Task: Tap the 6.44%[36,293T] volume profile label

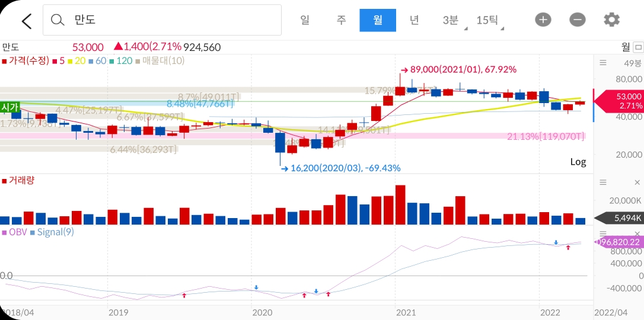Action: 144,150
